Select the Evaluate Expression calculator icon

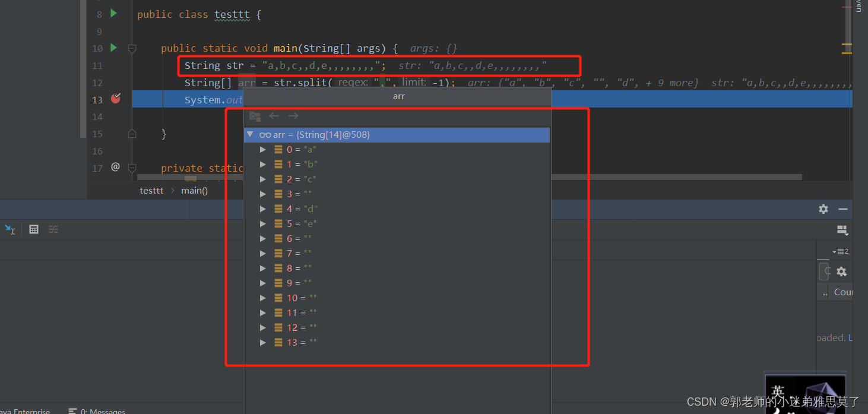[33, 229]
